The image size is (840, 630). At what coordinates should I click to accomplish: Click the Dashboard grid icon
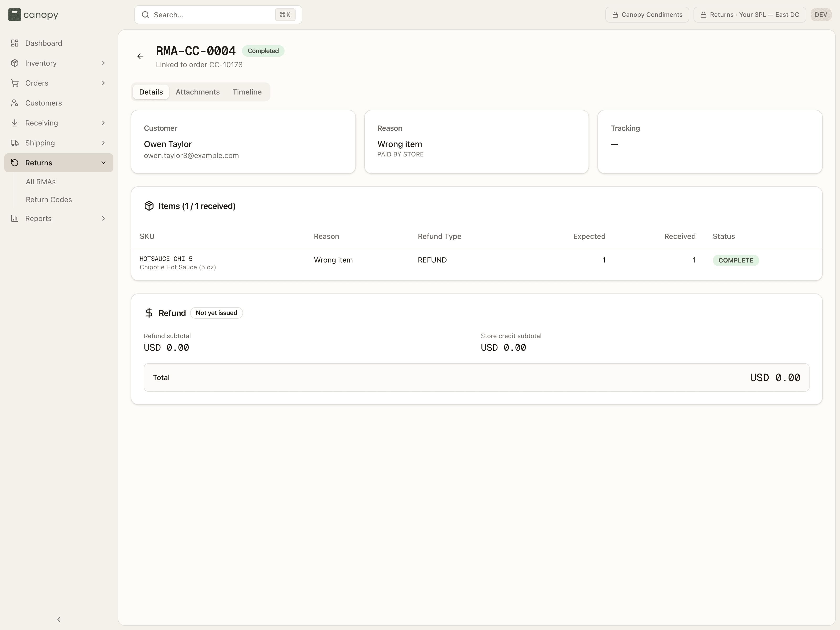pos(15,43)
